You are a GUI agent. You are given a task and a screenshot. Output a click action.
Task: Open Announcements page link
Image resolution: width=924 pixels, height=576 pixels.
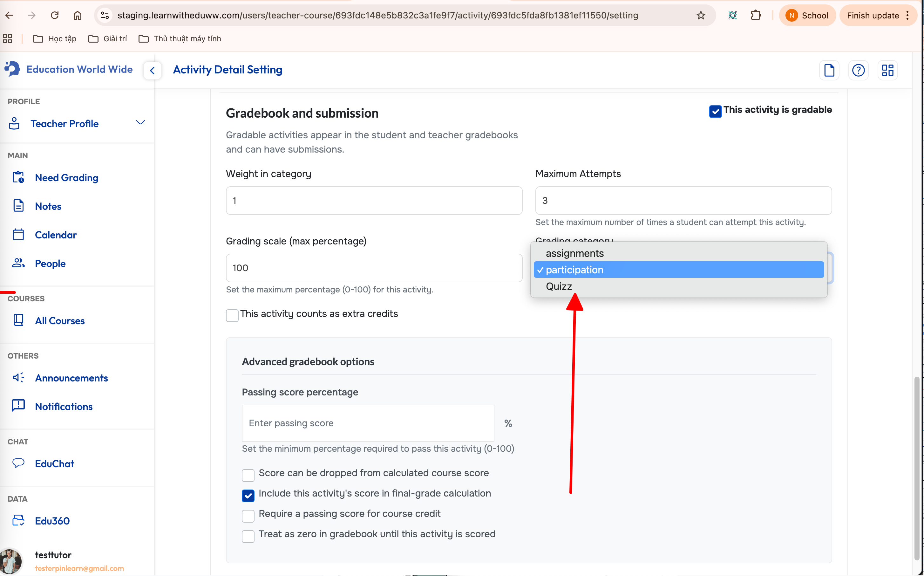71,378
